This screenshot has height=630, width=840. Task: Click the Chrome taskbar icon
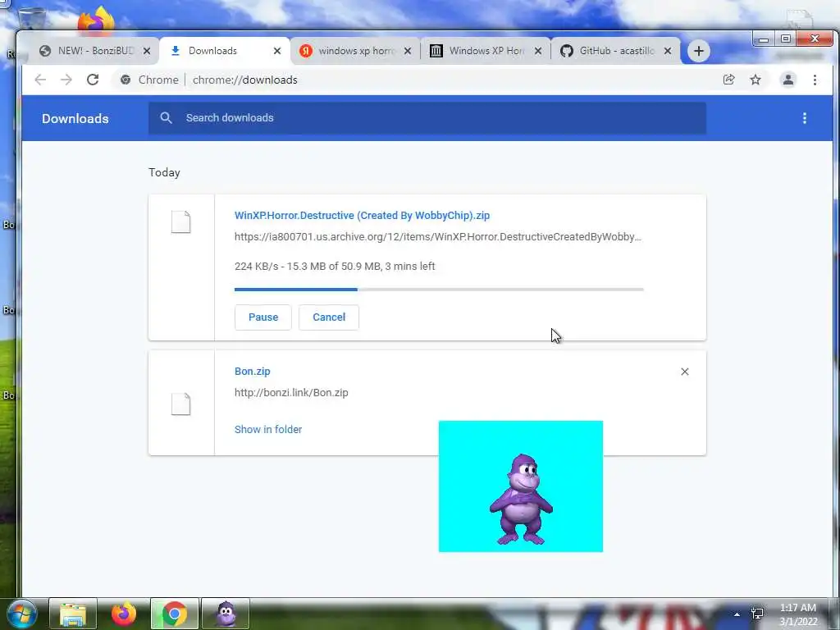pyautogui.click(x=175, y=614)
